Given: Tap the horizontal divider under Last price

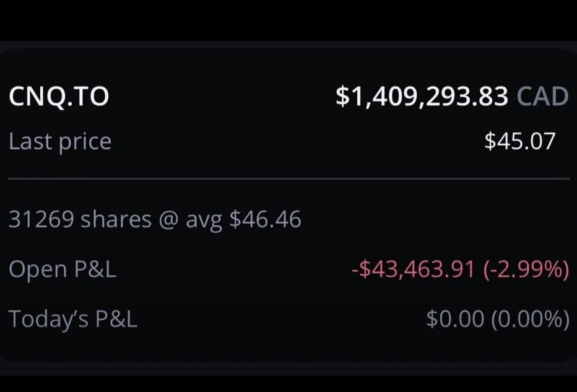Looking at the screenshot, I should tap(288, 179).
